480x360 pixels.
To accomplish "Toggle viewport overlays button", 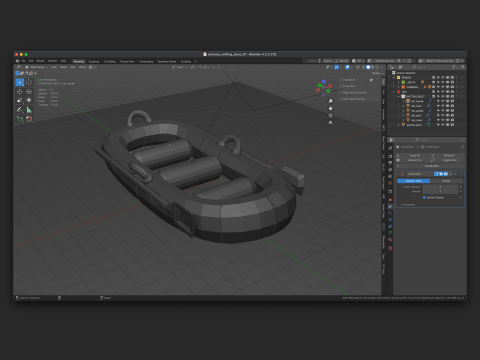I will (x=347, y=67).
